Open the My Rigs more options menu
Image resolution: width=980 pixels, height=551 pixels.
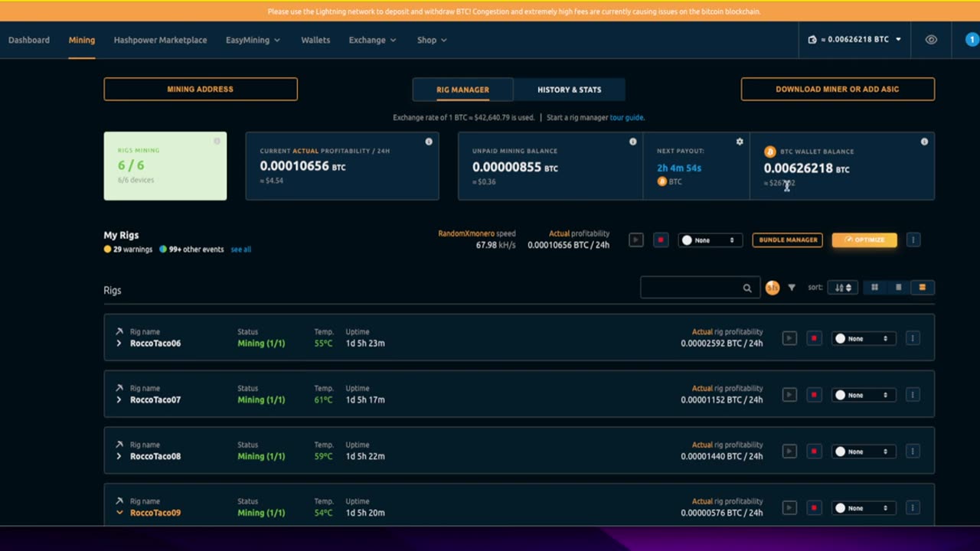(913, 240)
